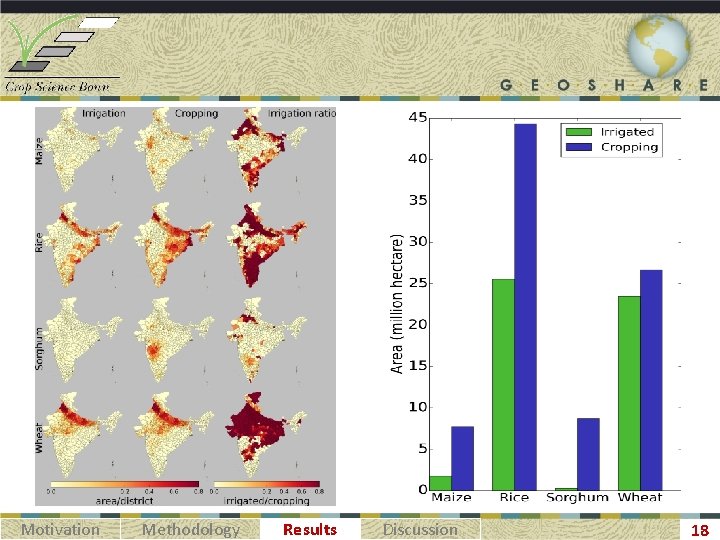Click the Rice irrigation ratio map
Viewport: 720px width, 540px height.
[x=264, y=245]
